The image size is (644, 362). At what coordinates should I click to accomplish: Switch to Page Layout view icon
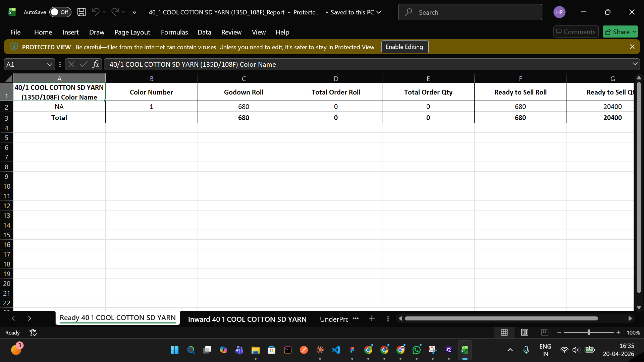coord(525,332)
